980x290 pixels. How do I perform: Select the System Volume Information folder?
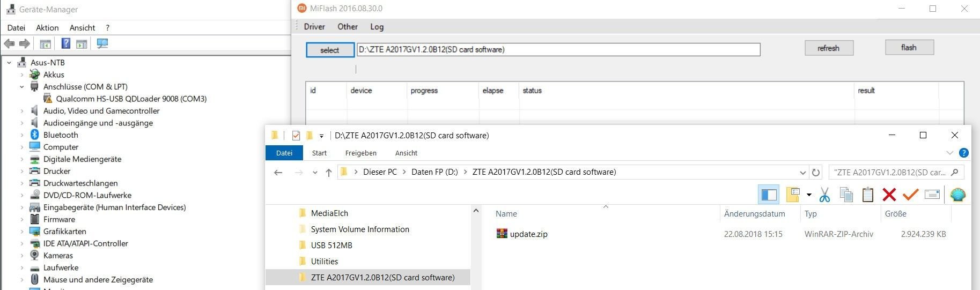tap(360, 229)
